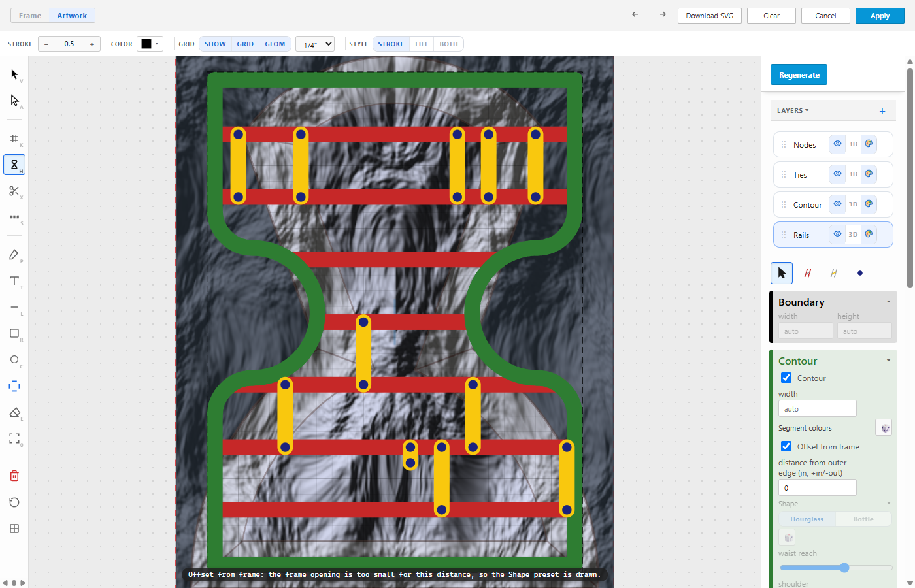Viewport: 915px width, 588px height.
Task: Click the Regenerate button
Action: pyautogui.click(x=799, y=74)
